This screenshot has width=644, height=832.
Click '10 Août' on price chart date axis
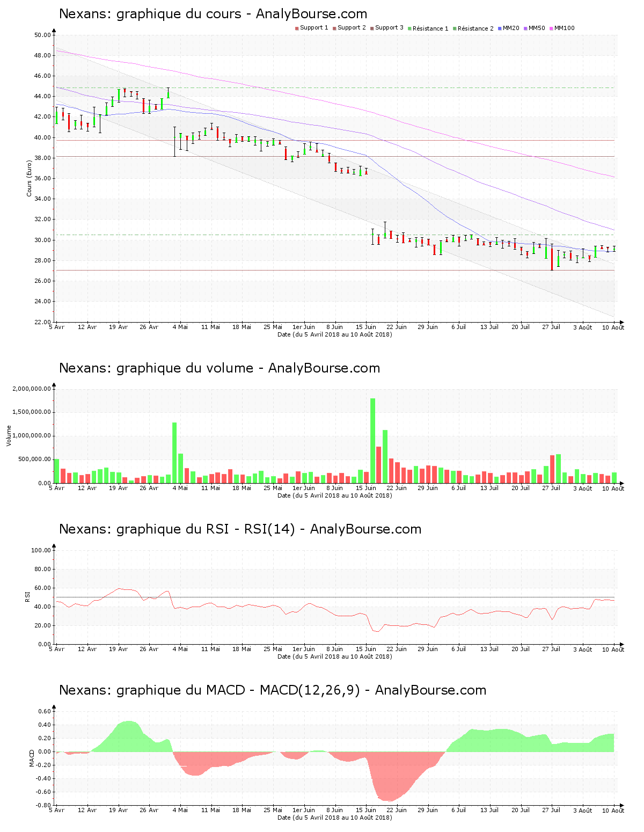(613, 327)
